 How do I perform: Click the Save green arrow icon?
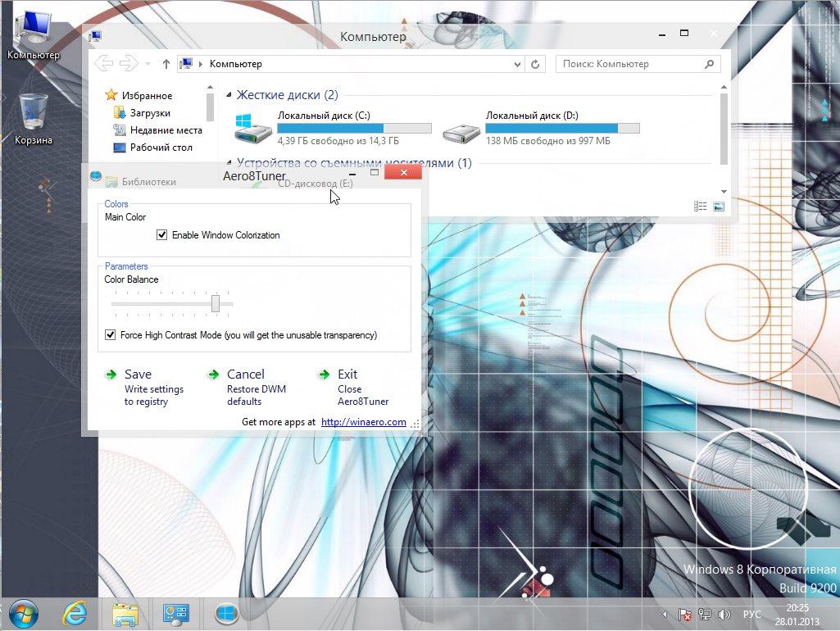111,375
